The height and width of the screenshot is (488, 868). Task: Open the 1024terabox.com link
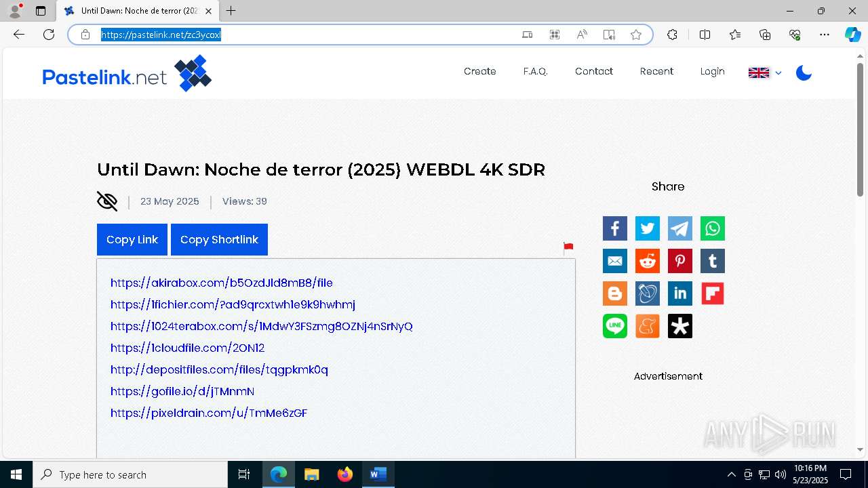coord(262,326)
